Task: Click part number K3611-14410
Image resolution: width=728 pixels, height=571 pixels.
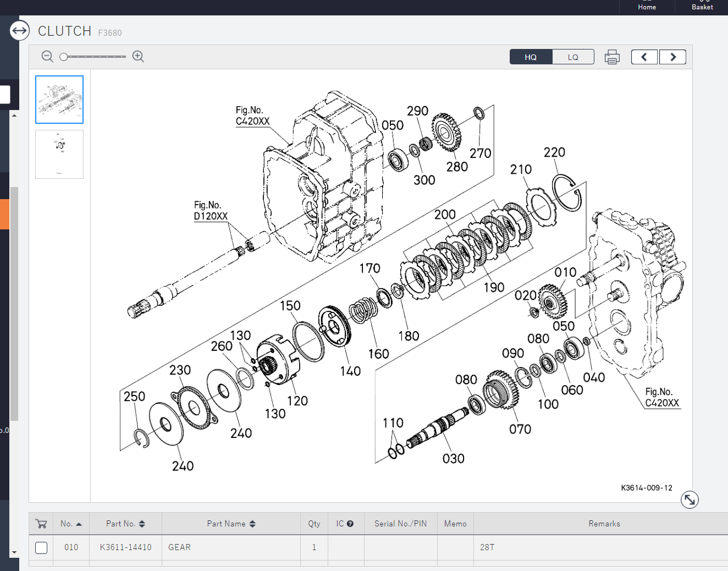Action: pyautogui.click(x=125, y=547)
